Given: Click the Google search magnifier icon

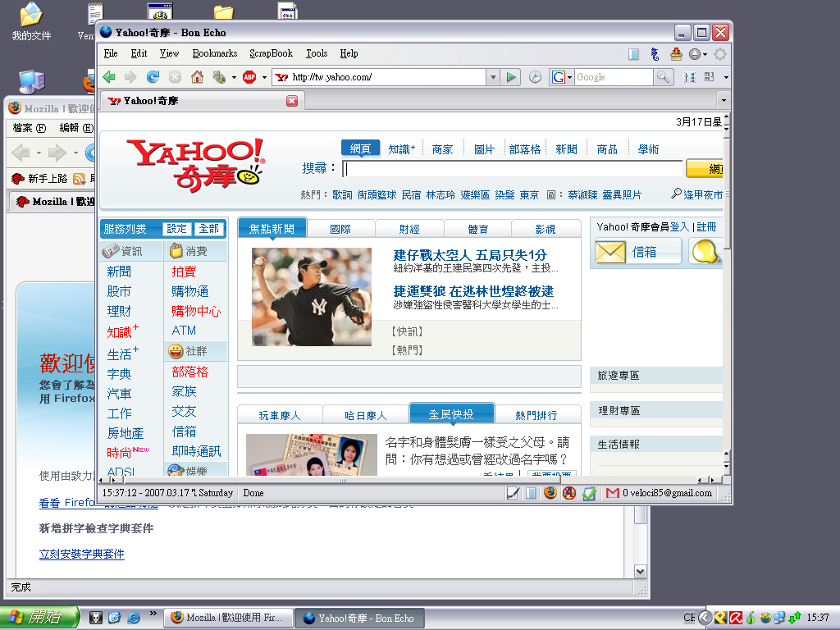Looking at the screenshot, I should tap(664, 77).
